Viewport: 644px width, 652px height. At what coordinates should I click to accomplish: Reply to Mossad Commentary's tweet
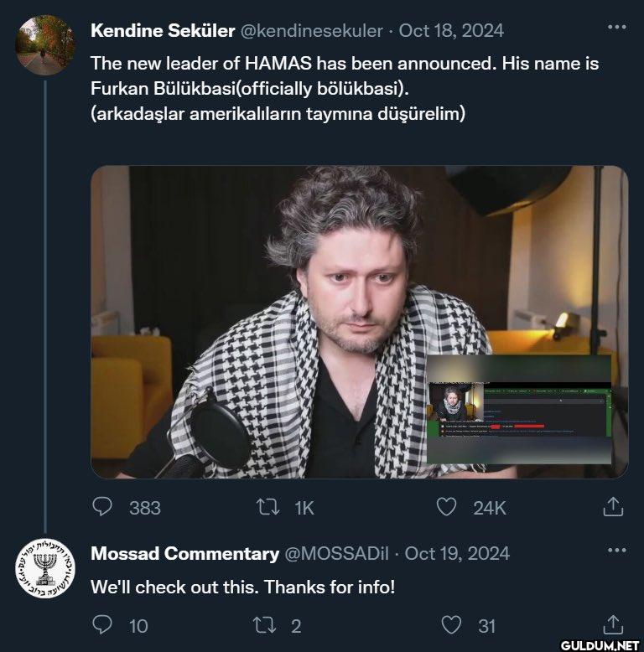(x=102, y=625)
